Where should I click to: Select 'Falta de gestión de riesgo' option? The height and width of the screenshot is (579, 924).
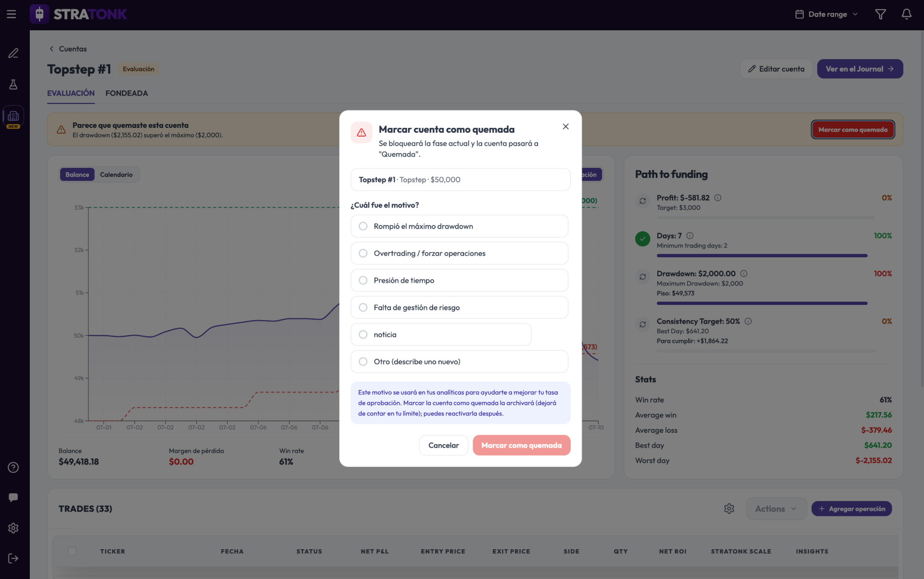pyautogui.click(x=459, y=307)
